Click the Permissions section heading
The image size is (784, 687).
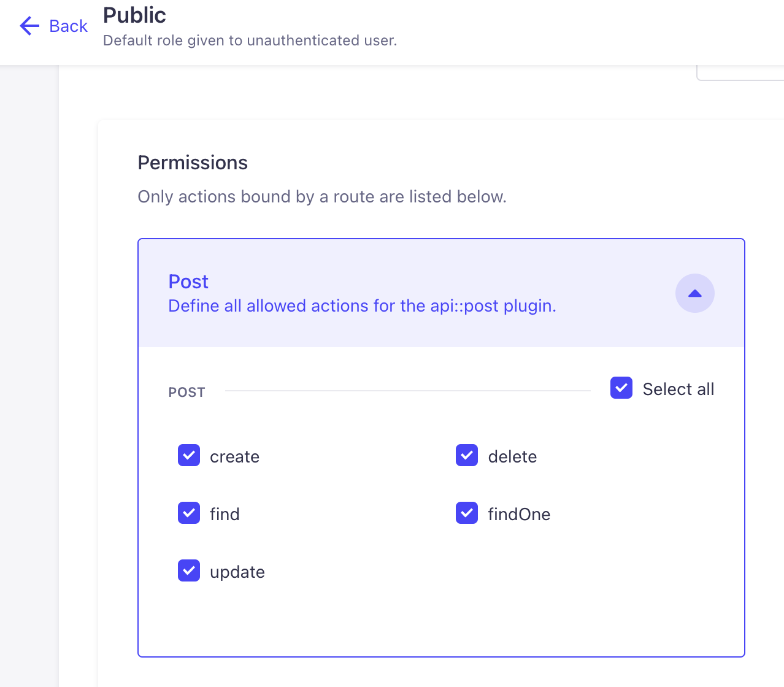[x=193, y=163]
